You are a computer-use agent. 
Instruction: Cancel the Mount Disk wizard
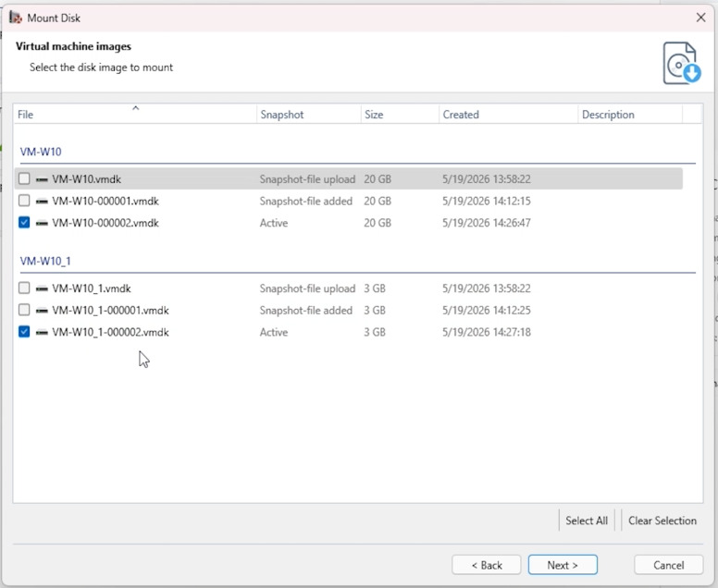tap(669, 565)
